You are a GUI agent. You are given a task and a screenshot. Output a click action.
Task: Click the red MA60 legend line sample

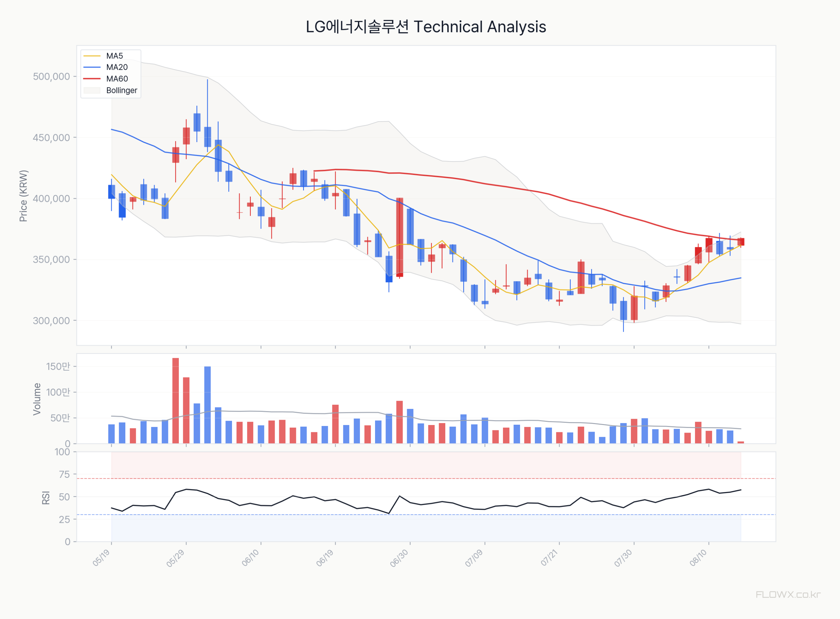tap(92, 79)
